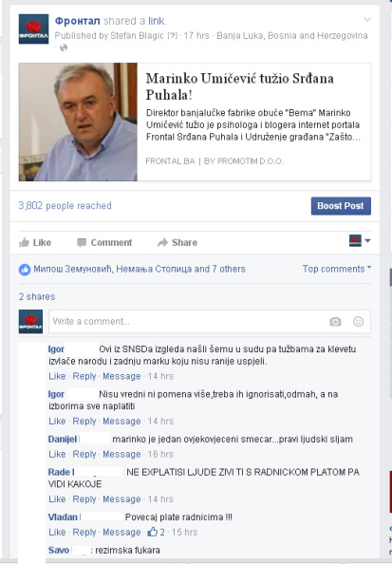The width and height of the screenshot is (392, 564).
Task: Open the Marinko Umičević article thumbnail photo
Action: (x=78, y=122)
